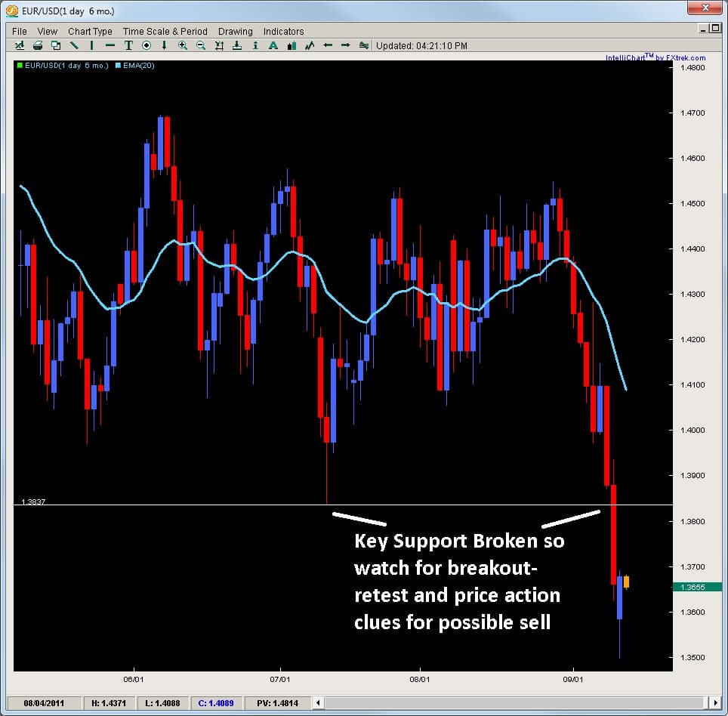Click the inner window minimize button

point(703,29)
